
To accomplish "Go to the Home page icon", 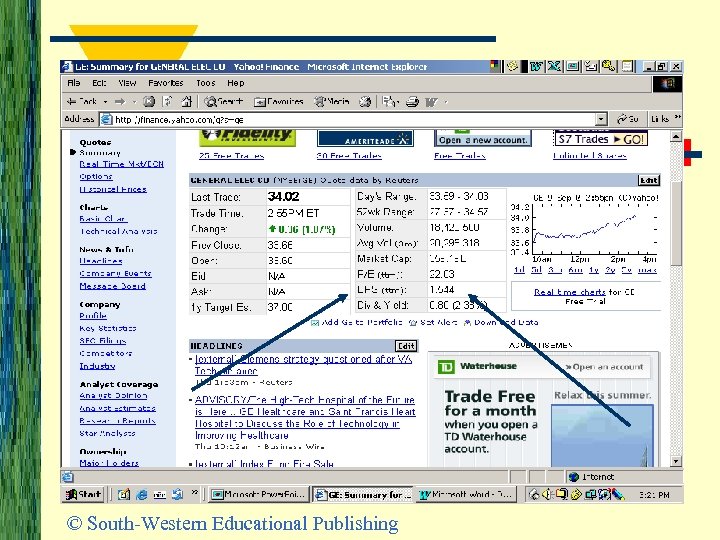I will [x=186, y=101].
